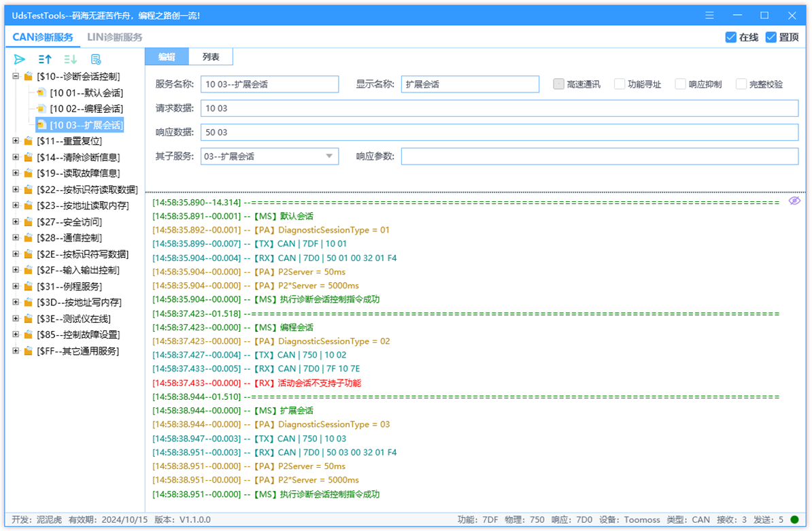Click the send/run arrow icon
This screenshot has height=531, width=812.
(x=20, y=60)
